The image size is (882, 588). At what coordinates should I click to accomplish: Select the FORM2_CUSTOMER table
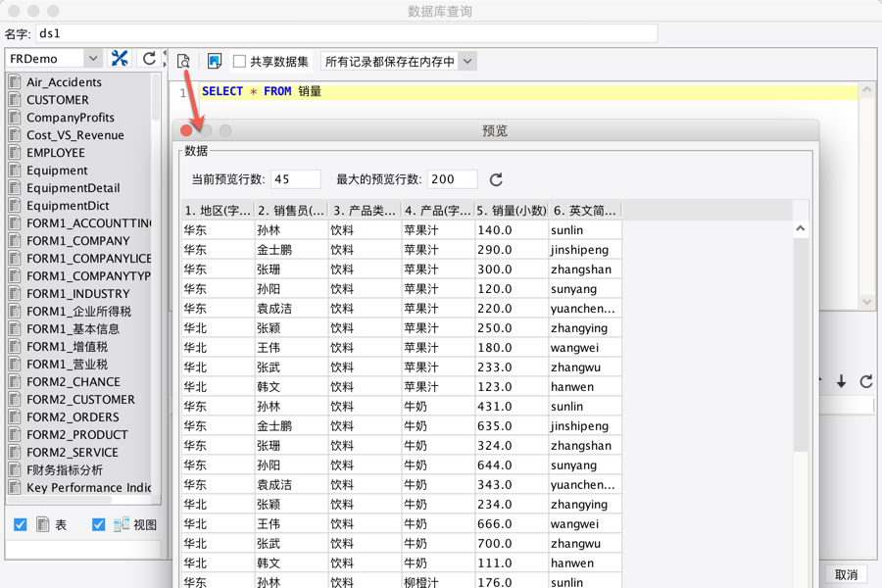(x=80, y=400)
